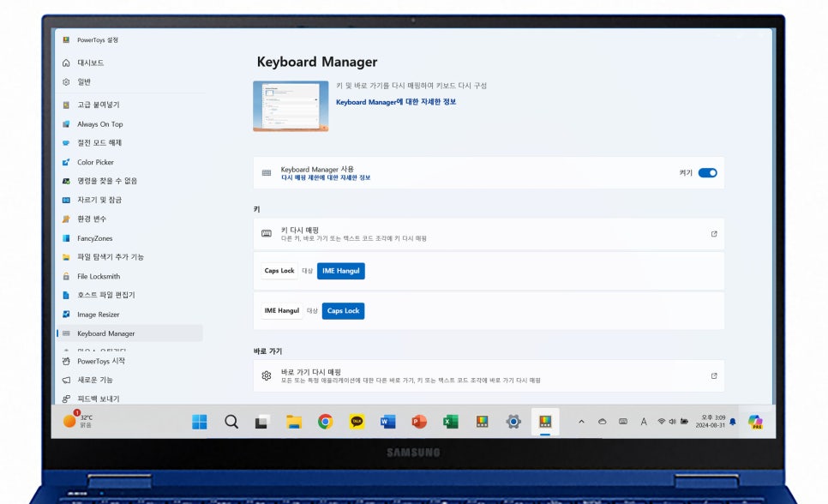Open taskbar Search
Viewport: 828px width, 504px height.
tap(231, 422)
